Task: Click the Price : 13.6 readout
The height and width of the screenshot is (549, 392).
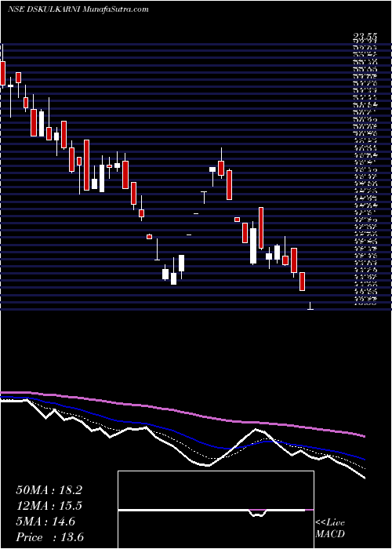Action: pos(49,537)
